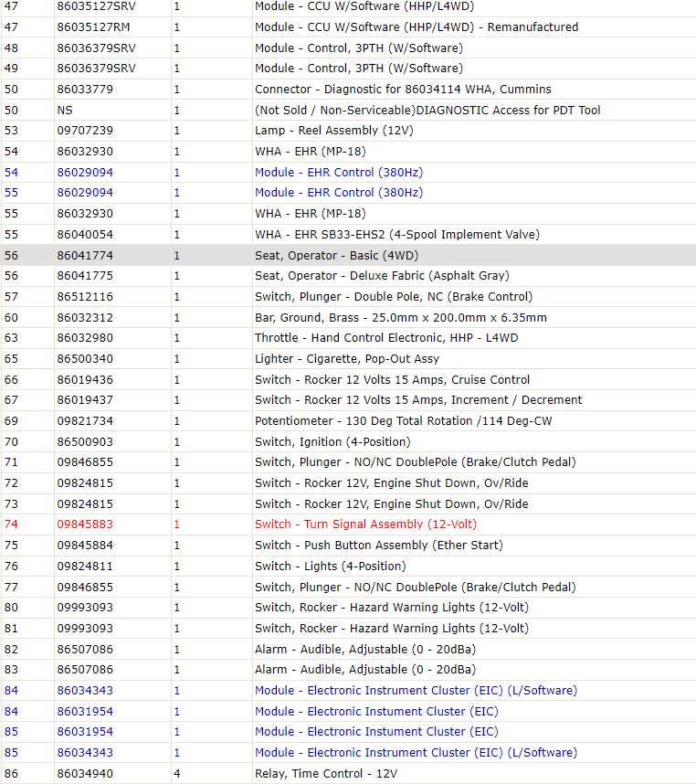696x784 pixels.
Task: Click Seat, Operator - Basic (4WD) description
Action: click(x=336, y=256)
